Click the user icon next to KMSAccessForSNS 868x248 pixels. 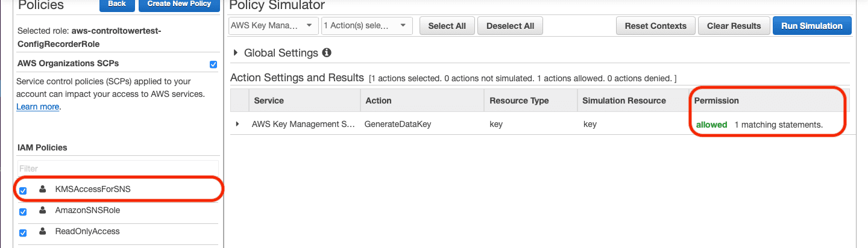[x=42, y=189]
